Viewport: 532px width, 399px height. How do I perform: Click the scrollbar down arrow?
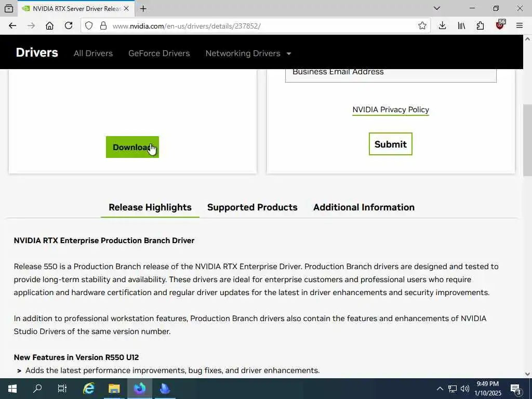tap(527, 374)
